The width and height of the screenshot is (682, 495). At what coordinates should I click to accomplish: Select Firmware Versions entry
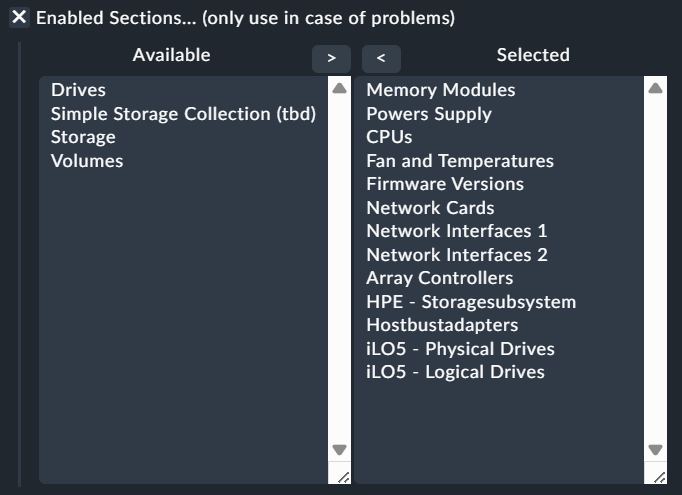pos(445,184)
